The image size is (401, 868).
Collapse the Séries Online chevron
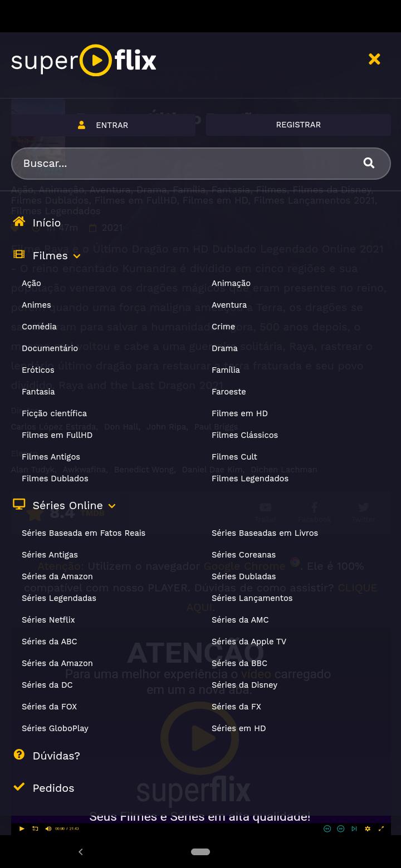point(112,506)
